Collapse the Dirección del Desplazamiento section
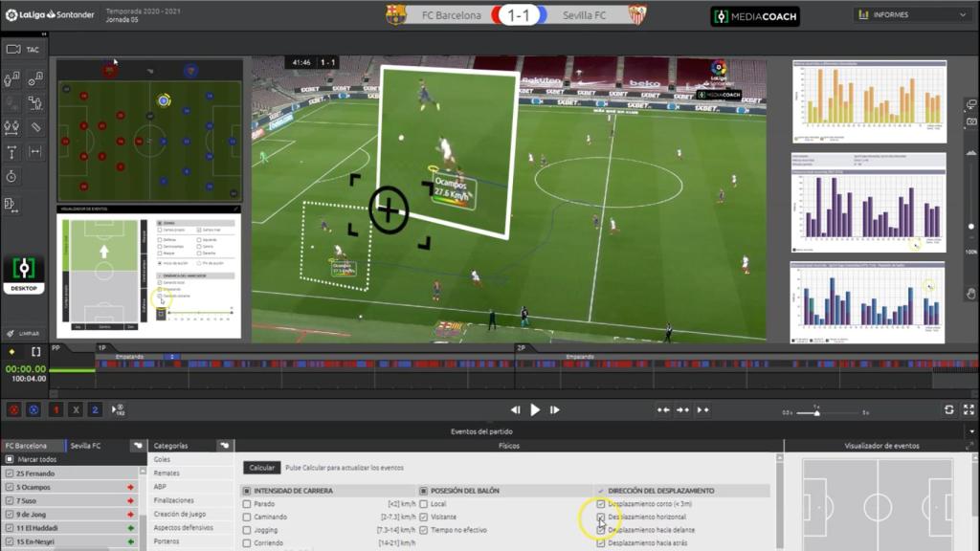980x551 pixels. tap(601, 490)
